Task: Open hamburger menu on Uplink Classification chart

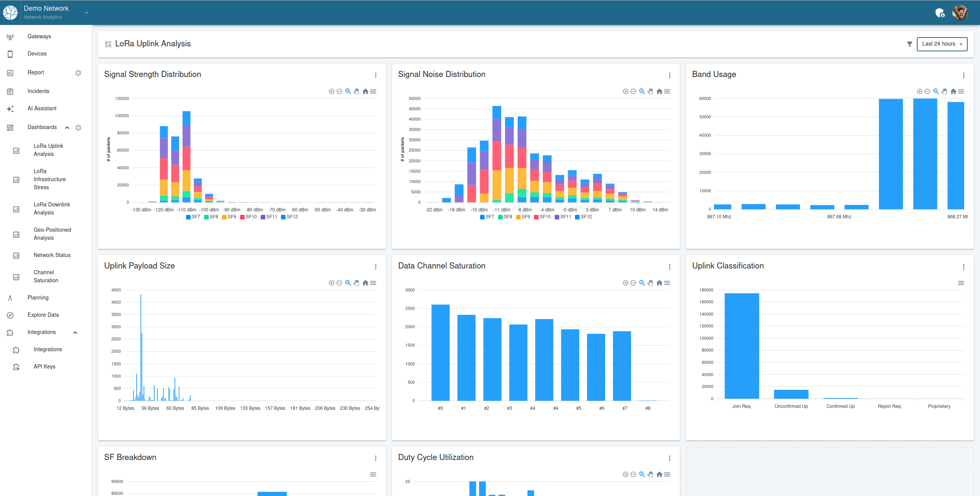Action: click(961, 283)
